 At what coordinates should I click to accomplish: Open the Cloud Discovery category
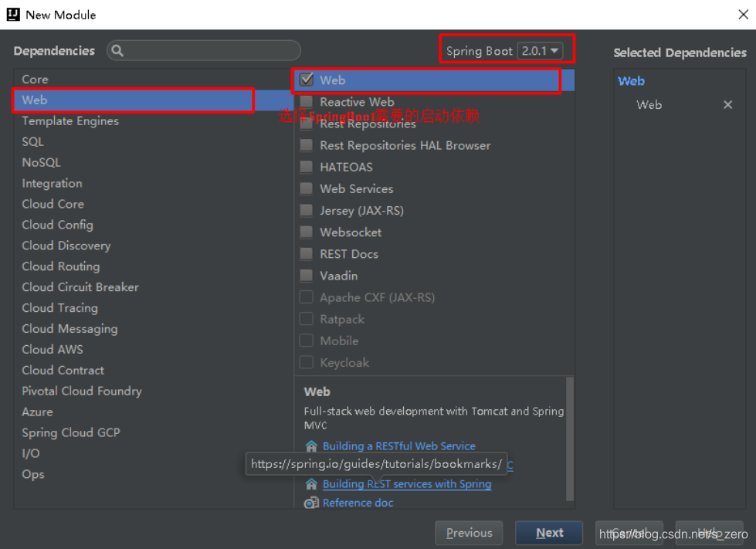coord(154,246)
